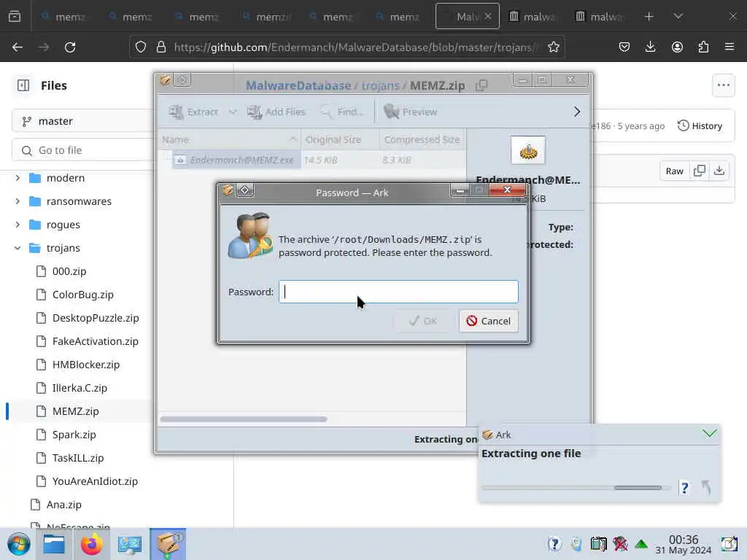The width and height of the screenshot is (747, 560).
Task: Click Find in Ark toolbar
Action: (x=342, y=112)
